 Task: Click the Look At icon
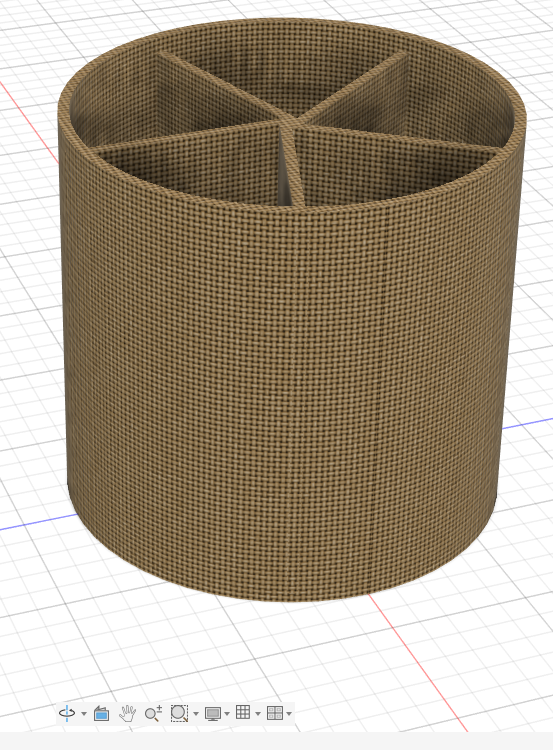(101, 713)
